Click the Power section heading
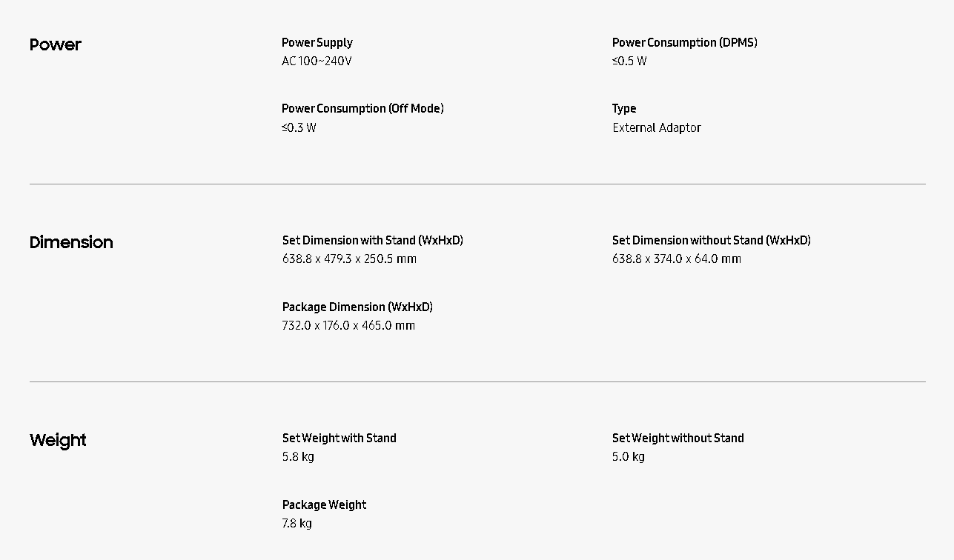 tap(56, 44)
